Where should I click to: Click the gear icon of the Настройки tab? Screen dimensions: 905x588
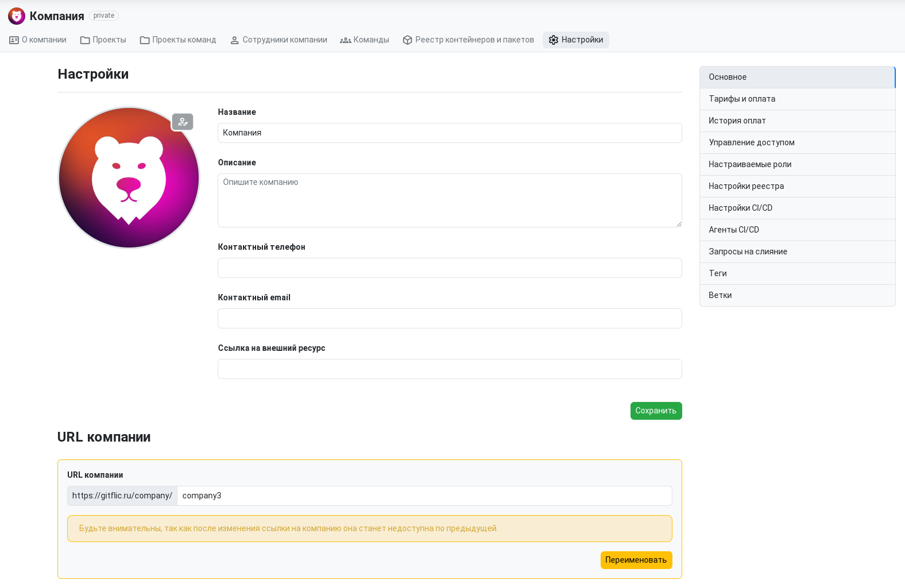[x=554, y=40]
